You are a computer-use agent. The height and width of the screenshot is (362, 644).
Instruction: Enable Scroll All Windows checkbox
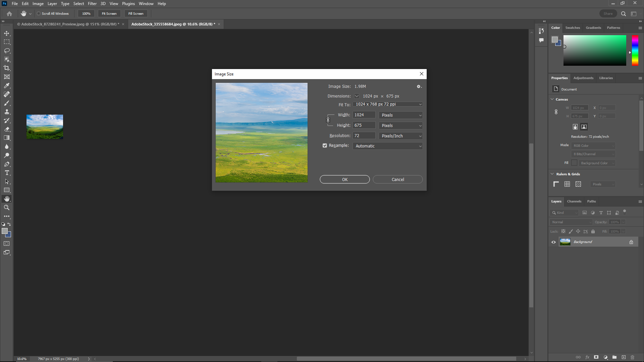pyautogui.click(x=39, y=14)
